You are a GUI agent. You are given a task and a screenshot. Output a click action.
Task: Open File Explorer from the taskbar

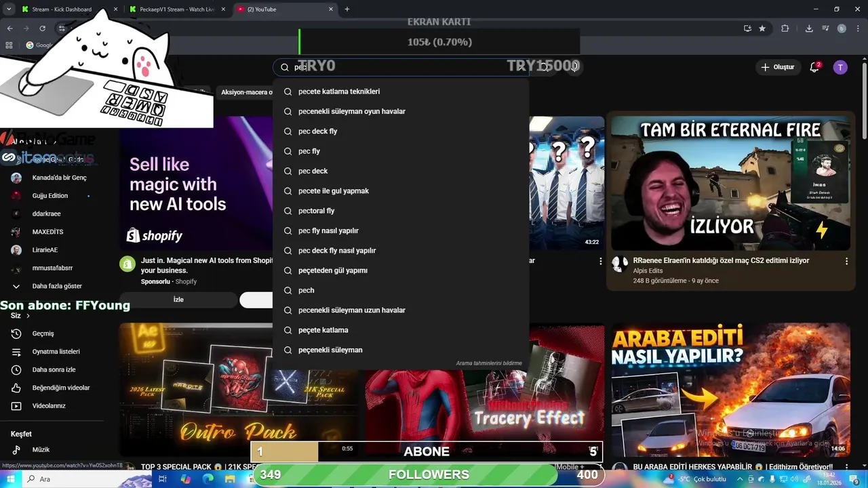[x=230, y=479]
